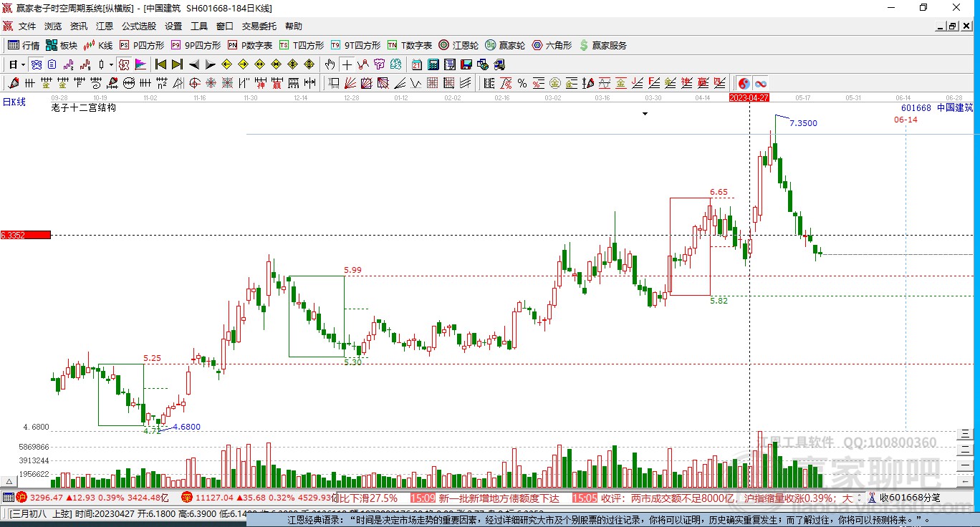
Task: Open the calculator icon
Action: pos(433,64)
